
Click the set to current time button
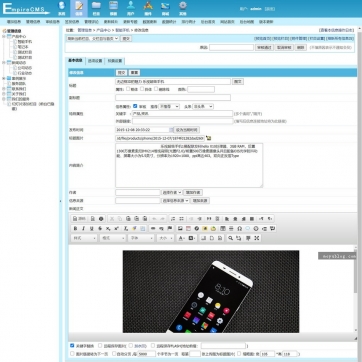187,130
